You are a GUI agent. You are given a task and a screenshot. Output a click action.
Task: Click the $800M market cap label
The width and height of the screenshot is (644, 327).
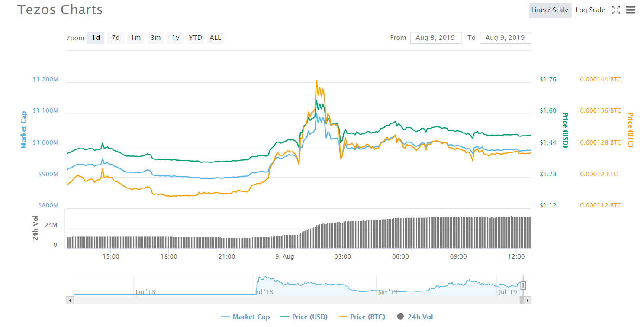(x=48, y=205)
